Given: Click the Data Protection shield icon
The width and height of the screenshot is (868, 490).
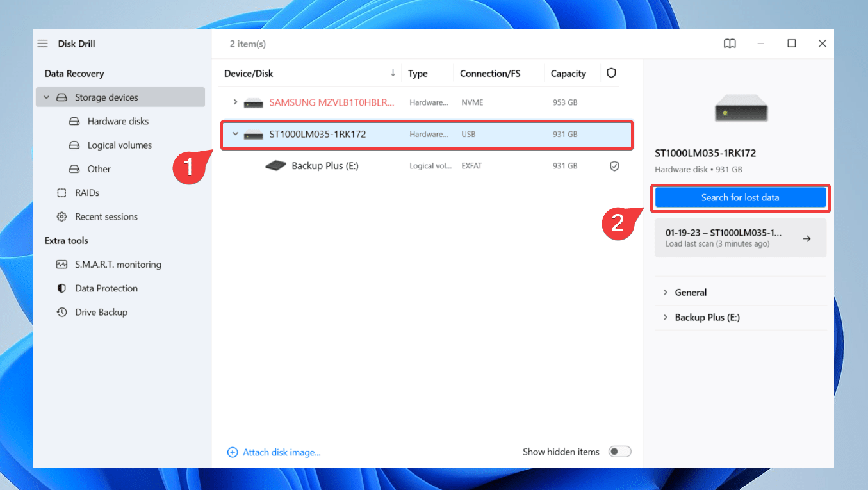Looking at the screenshot, I should tap(61, 288).
